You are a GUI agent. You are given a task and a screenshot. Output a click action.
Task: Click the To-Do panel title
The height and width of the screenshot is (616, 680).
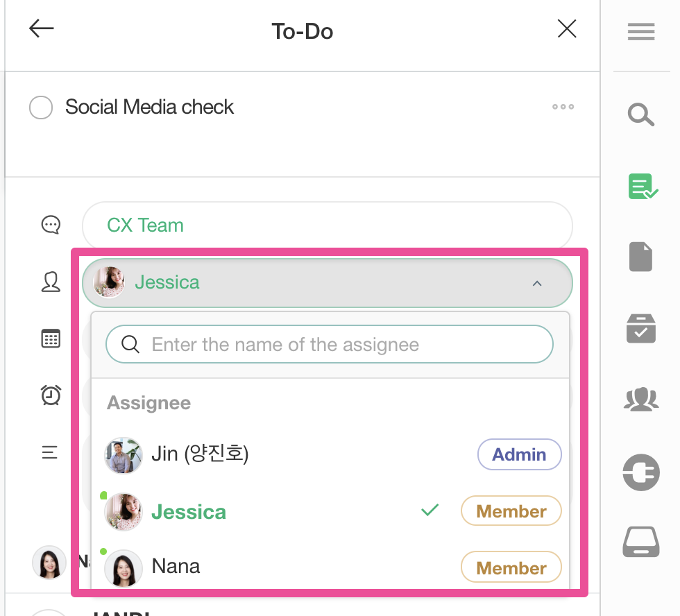303,32
